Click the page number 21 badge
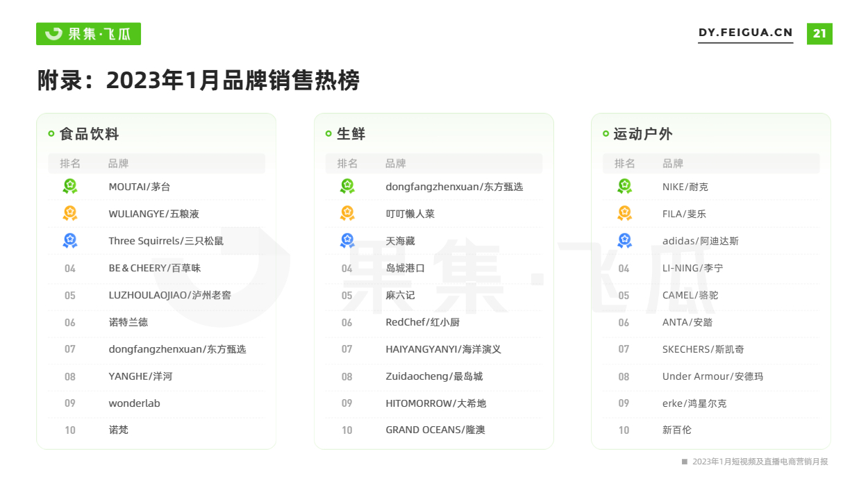The height and width of the screenshot is (488, 868). (x=819, y=33)
